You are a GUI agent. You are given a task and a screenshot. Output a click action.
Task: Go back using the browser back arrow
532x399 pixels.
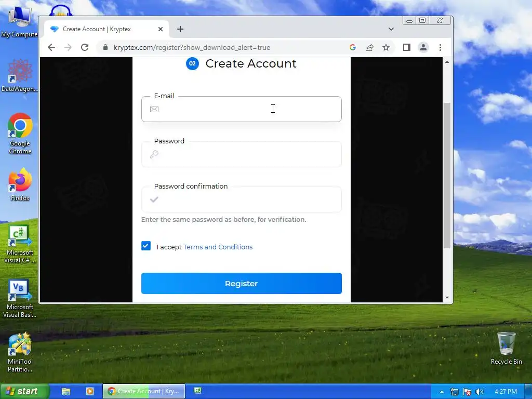pyautogui.click(x=51, y=47)
